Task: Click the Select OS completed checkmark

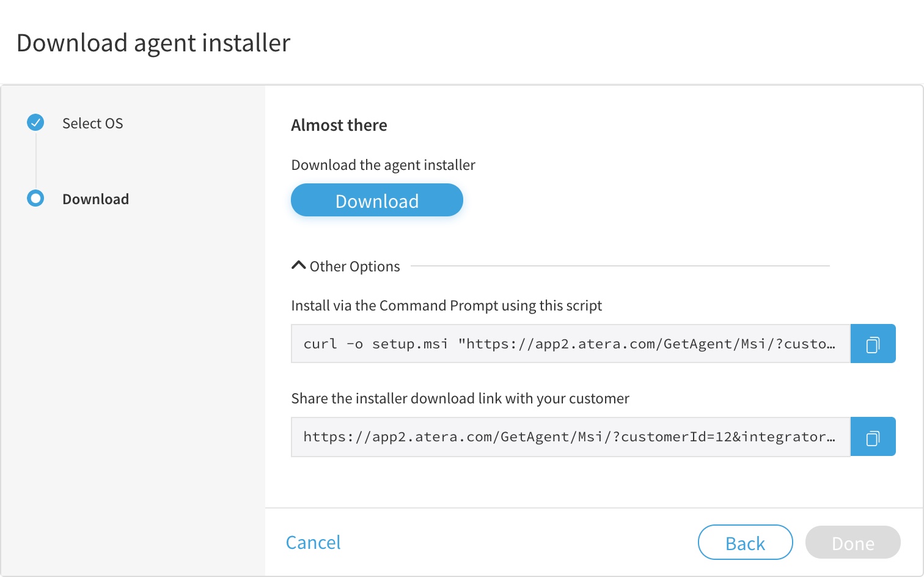Action: (35, 122)
